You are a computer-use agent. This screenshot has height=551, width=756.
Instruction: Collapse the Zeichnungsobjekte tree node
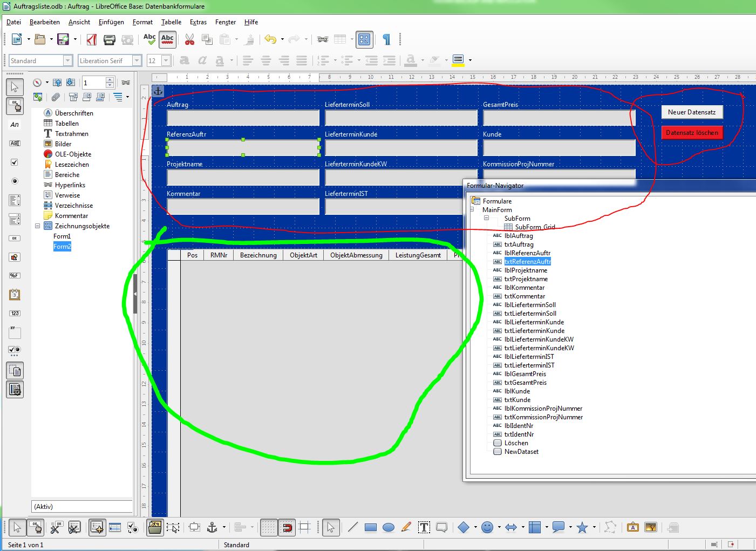[38, 226]
